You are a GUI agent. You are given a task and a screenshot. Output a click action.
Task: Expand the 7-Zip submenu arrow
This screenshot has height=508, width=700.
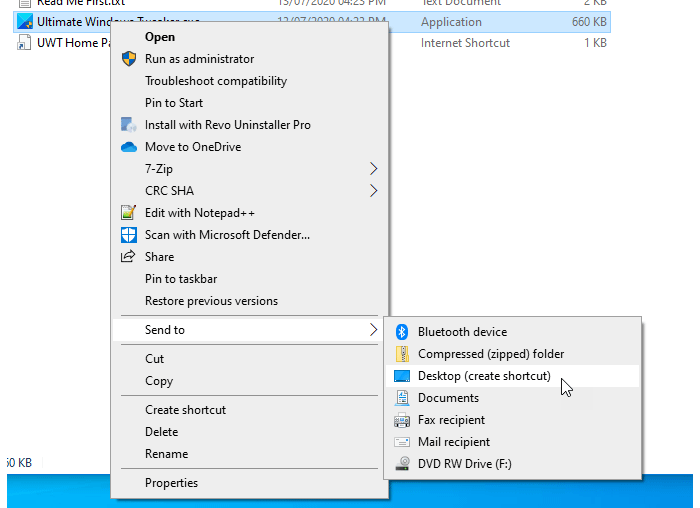click(x=374, y=169)
